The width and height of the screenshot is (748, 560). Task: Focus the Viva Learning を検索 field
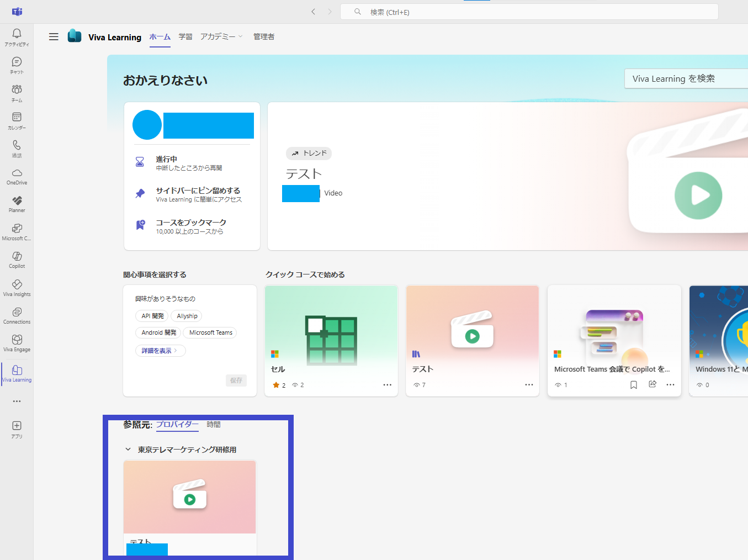point(686,79)
